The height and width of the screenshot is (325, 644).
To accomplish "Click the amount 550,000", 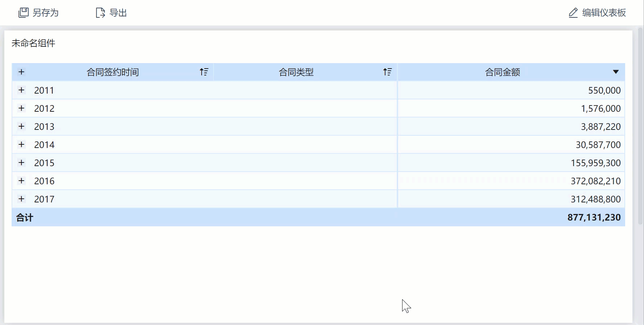I will (604, 90).
